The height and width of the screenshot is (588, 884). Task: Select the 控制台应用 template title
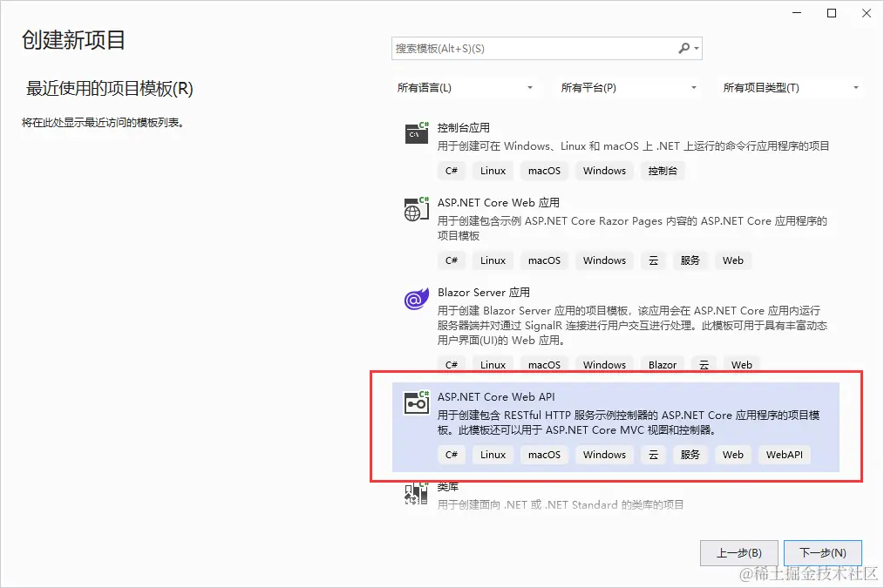[x=464, y=128]
